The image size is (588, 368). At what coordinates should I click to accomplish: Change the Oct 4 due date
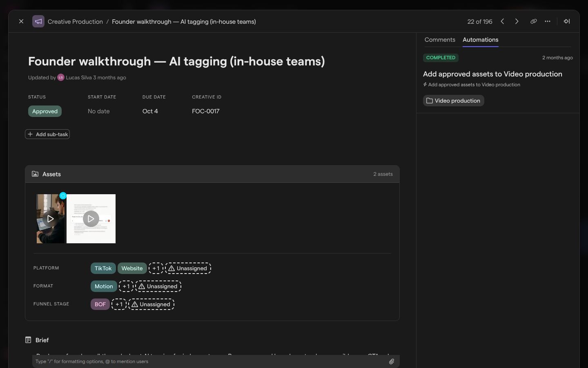pyautogui.click(x=150, y=111)
